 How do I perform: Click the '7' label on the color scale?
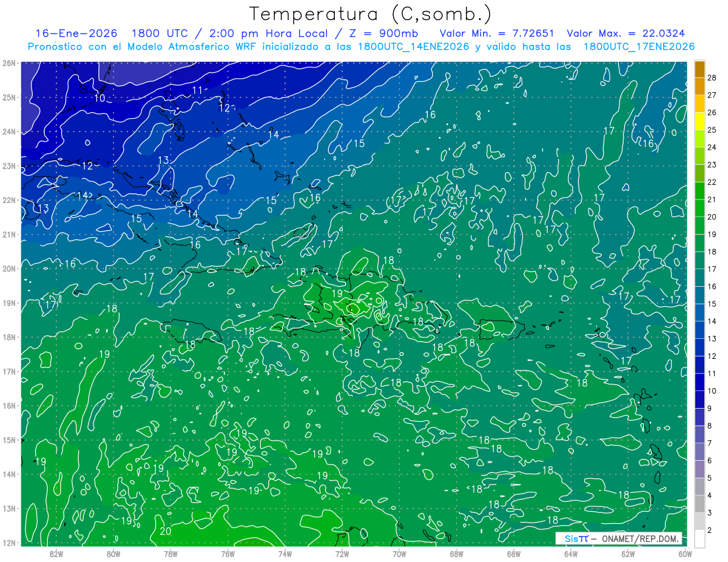tap(709, 443)
